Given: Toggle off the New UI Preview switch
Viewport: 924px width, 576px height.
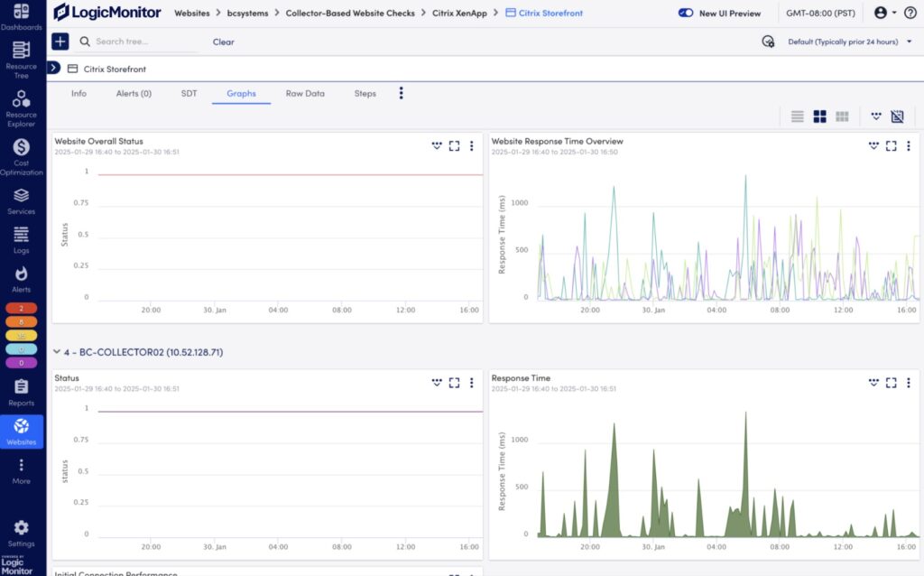Looking at the screenshot, I should coord(687,14).
